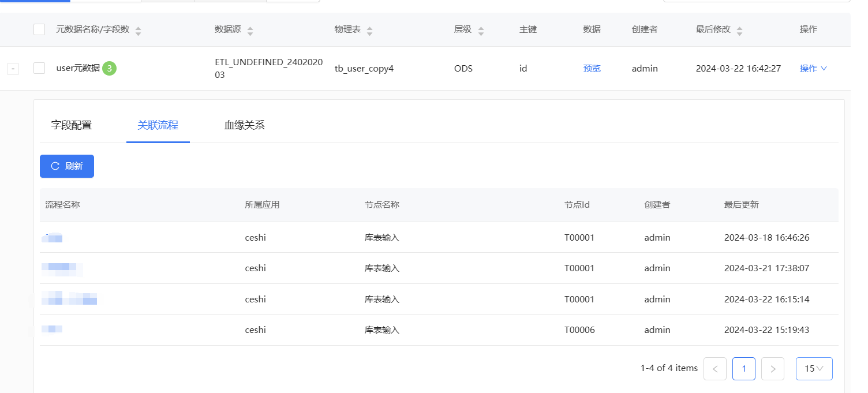The height and width of the screenshot is (393, 868).
Task: Click the tb_user_copy4 physical table cell
Action: [364, 68]
